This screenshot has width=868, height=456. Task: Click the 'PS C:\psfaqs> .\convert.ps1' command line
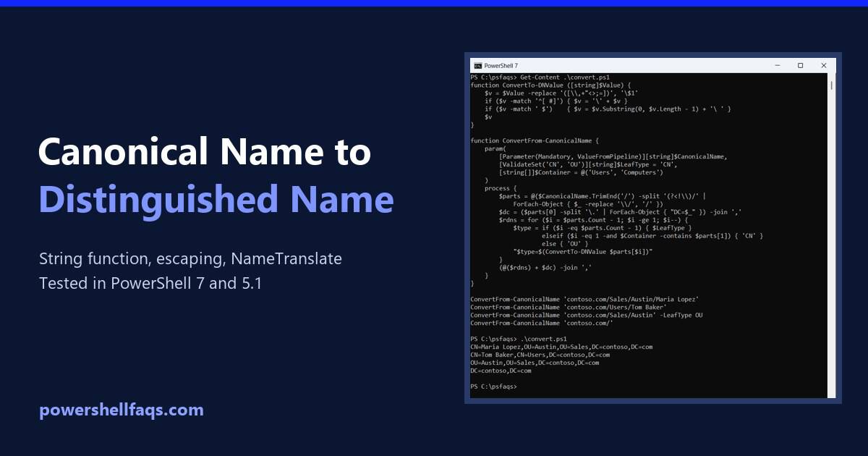519,339
